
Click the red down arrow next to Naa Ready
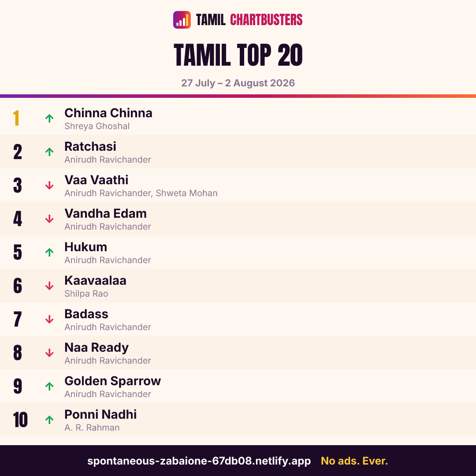coord(49,353)
